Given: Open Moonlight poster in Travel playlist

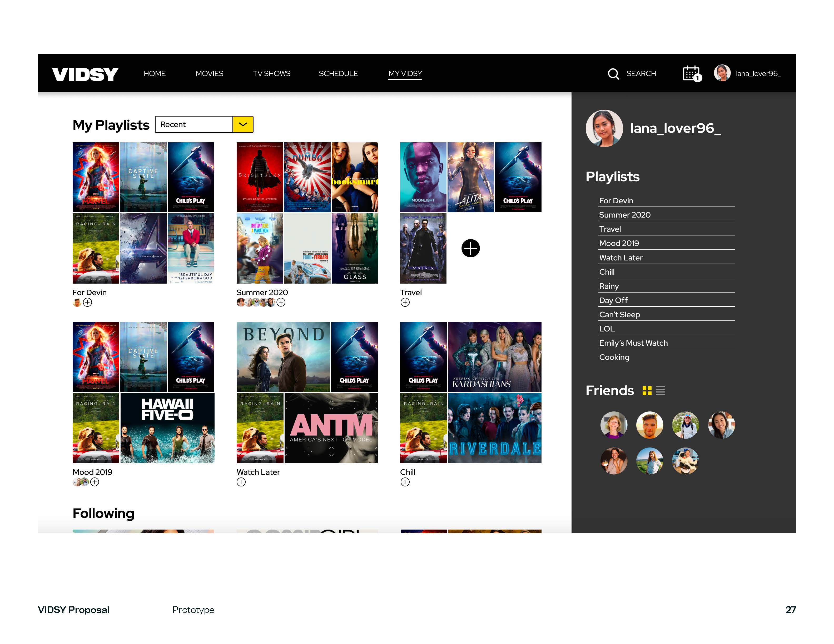Looking at the screenshot, I should [x=423, y=177].
